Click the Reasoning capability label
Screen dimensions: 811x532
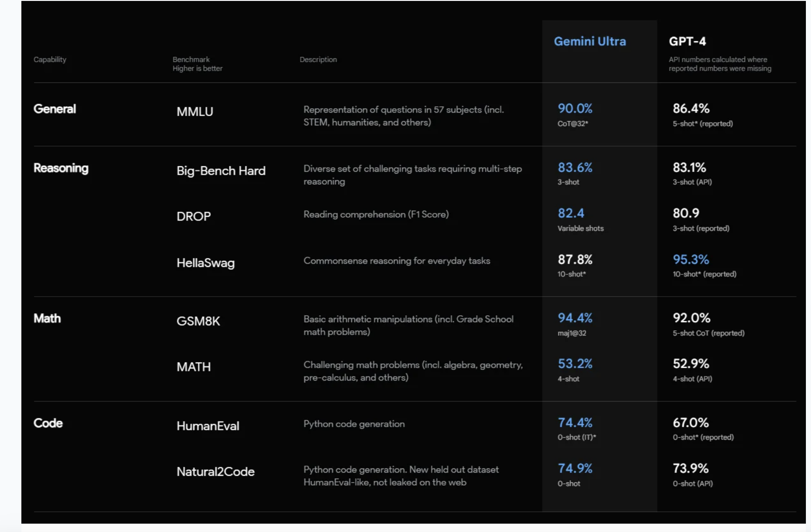[x=61, y=168]
